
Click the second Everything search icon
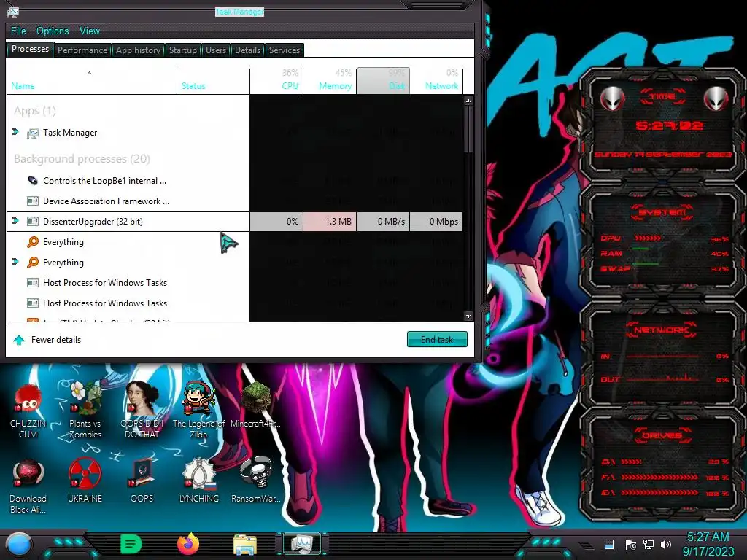click(x=33, y=262)
